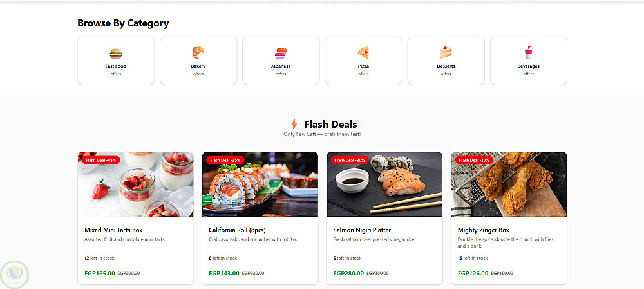This screenshot has height=289, width=644.
Task: Click the Flash Deal -30% badge
Action: click(475, 160)
